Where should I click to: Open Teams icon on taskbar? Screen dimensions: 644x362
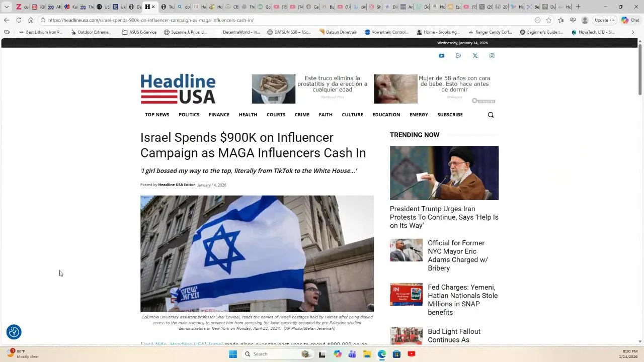click(352, 354)
